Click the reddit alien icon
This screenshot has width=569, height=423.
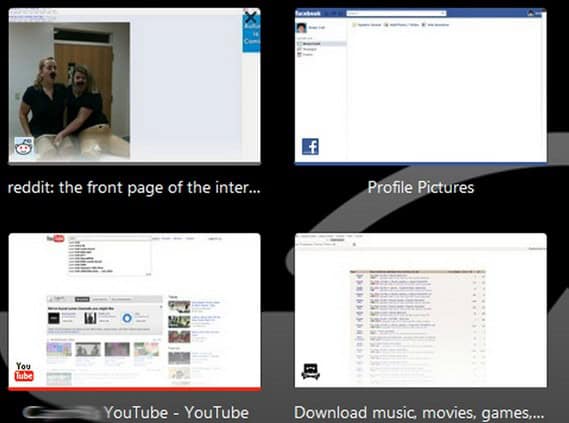24,147
